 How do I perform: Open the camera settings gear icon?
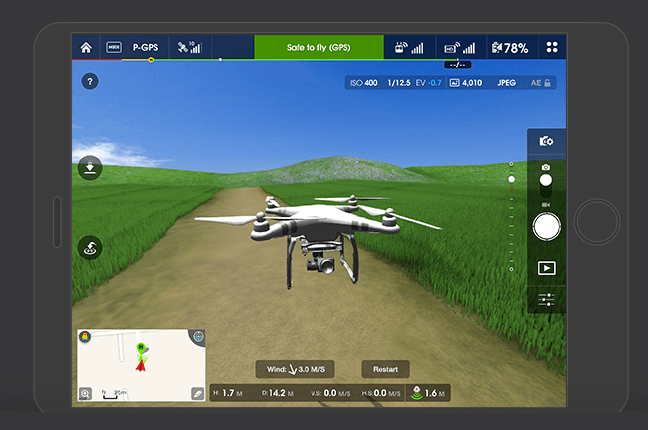click(546, 144)
